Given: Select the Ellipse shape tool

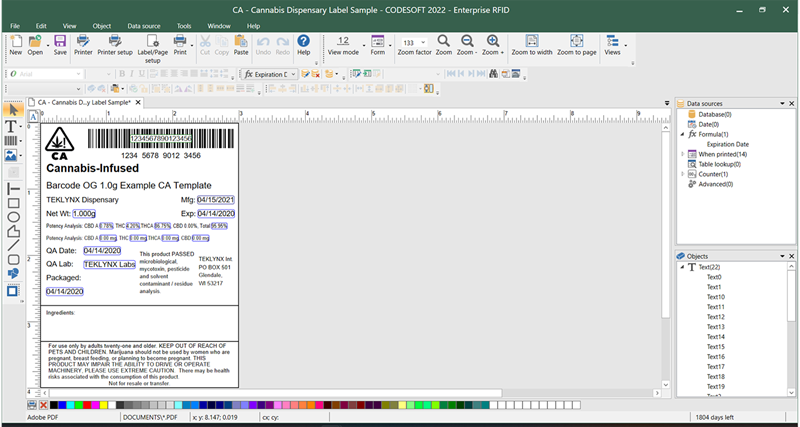Looking at the screenshot, I should pyautogui.click(x=13, y=217).
